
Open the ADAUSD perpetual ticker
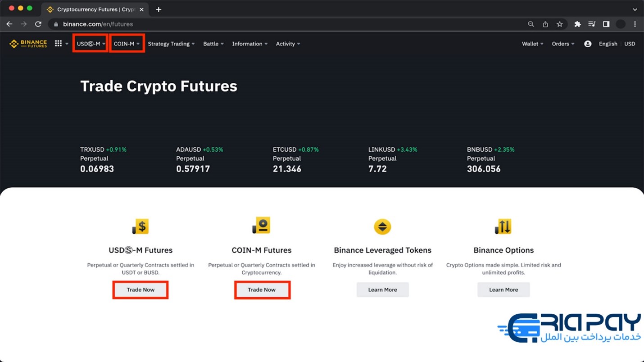(200, 160)
